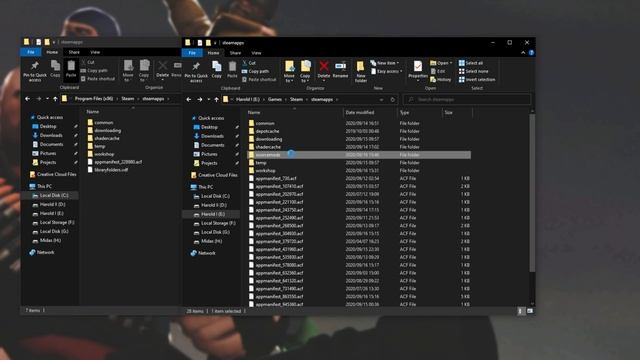Viewport: 640px width, 360px height.
Task: Click Select none in right window ribbon
Action: point(473,71)
